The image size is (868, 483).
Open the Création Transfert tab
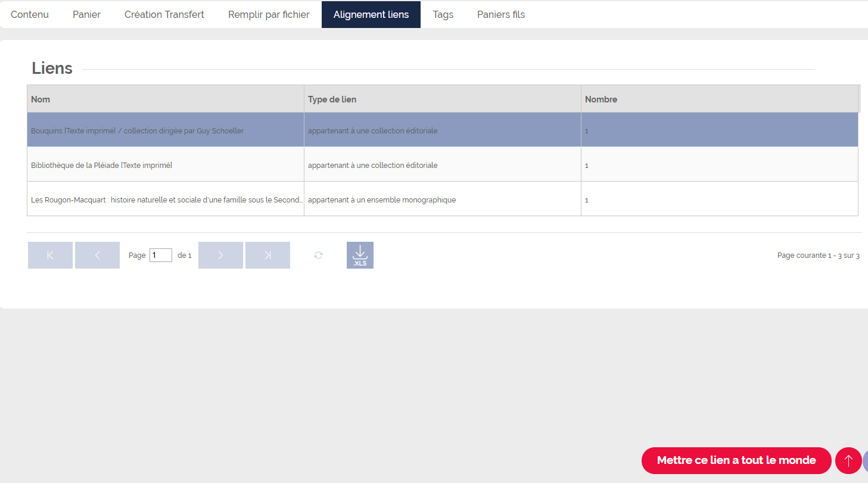tap(164, 14)
